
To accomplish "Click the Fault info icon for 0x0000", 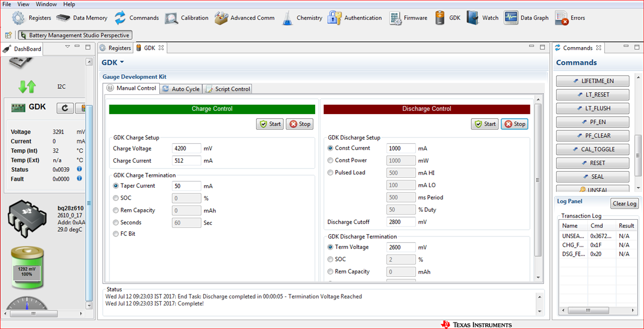I will pyautogui.click(x=80, y=178).
